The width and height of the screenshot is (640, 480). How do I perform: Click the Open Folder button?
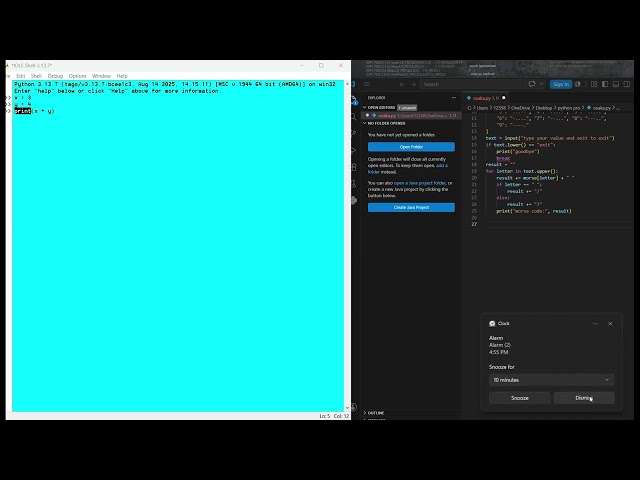click(411, 147)
